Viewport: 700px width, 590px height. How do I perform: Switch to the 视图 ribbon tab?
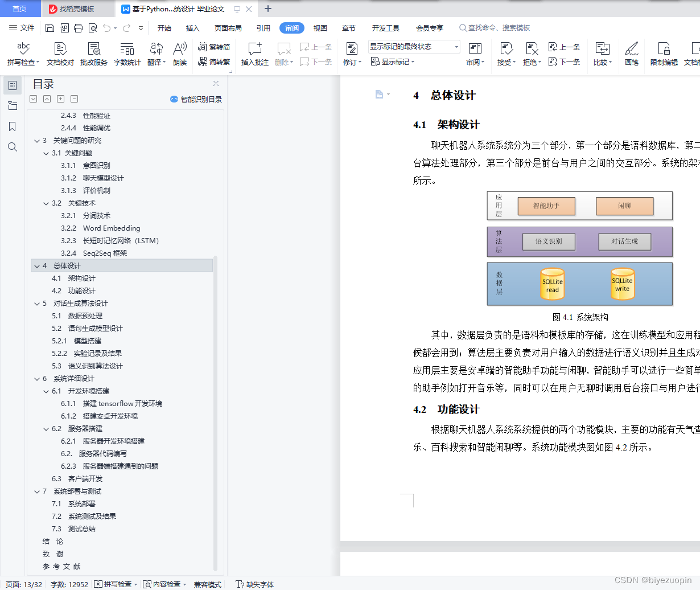pyautogui.click(x=320, y=27)
